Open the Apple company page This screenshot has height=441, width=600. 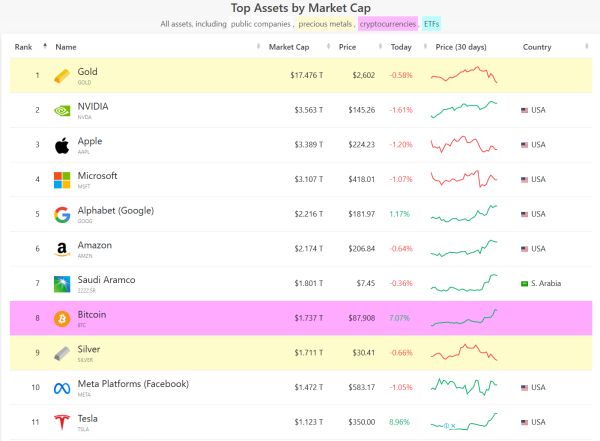(90, 141)
